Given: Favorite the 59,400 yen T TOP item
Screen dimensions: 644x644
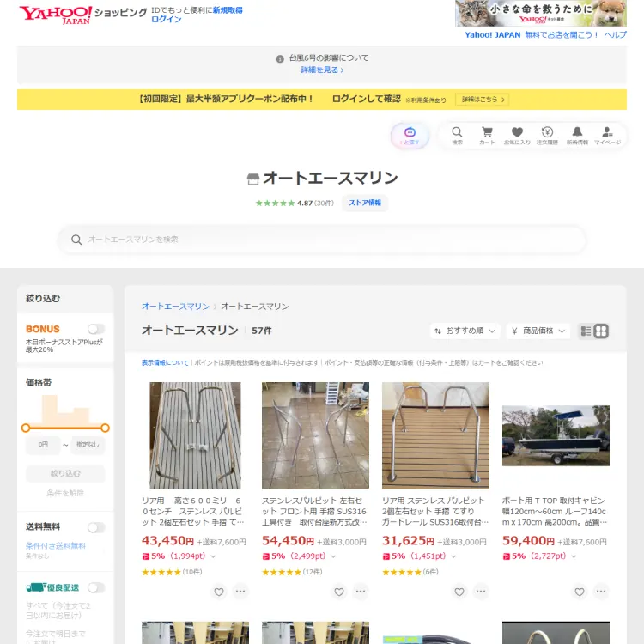Looking at the screenshot, I should [580, 592].
